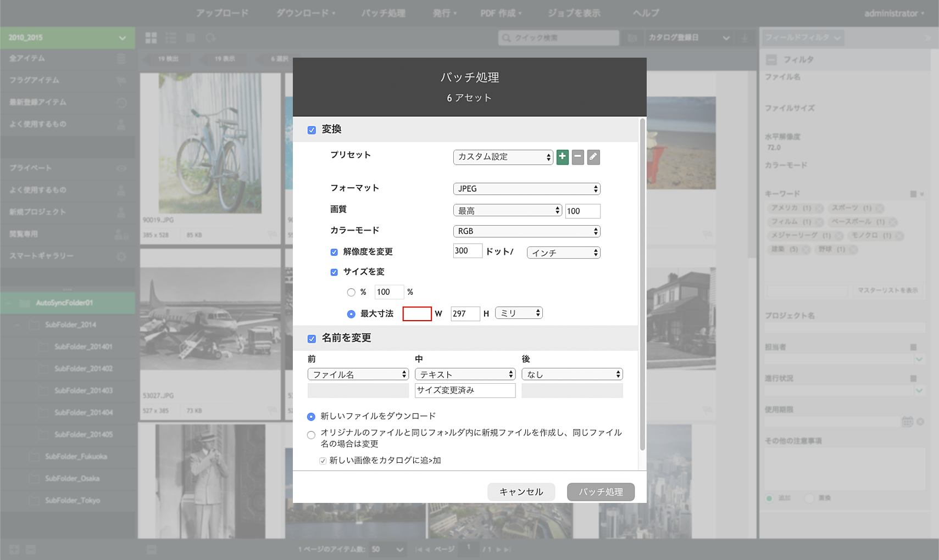Image resolution: width=939 pixels, height=560 pixels.
Task: Open the インチ resolution unit dropdown
Action: pyautogui.click(x=563, y=253)
